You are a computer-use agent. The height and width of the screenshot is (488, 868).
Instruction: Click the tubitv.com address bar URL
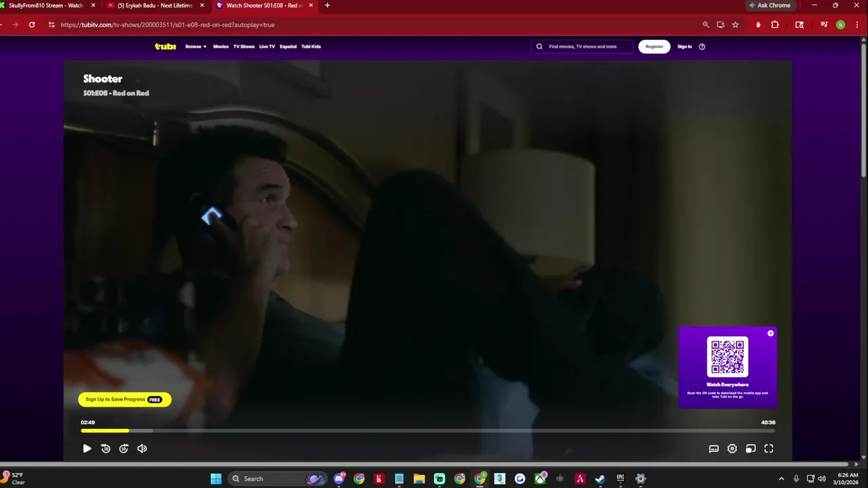coord(167,24)
